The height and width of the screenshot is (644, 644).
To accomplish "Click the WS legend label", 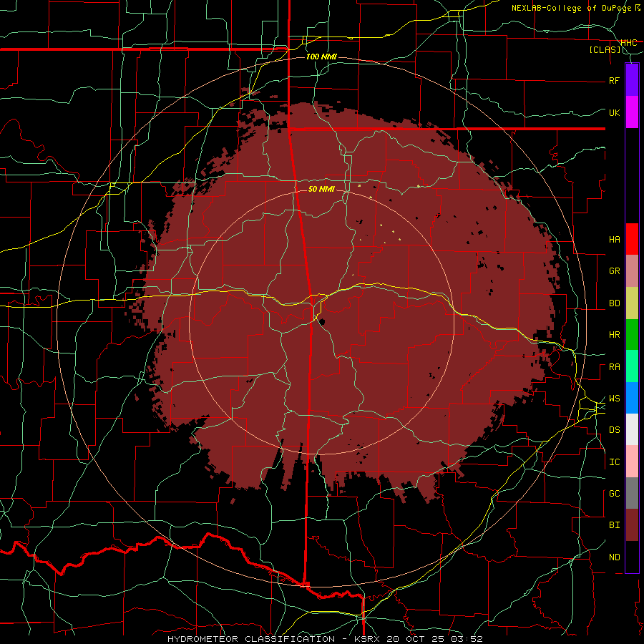I will pyautogui.click(x=614, y=399).
